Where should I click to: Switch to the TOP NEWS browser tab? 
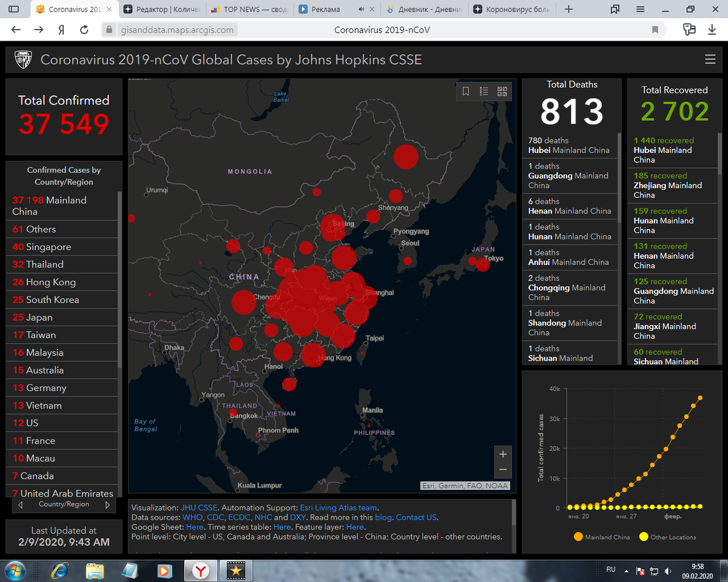[249, 9]
